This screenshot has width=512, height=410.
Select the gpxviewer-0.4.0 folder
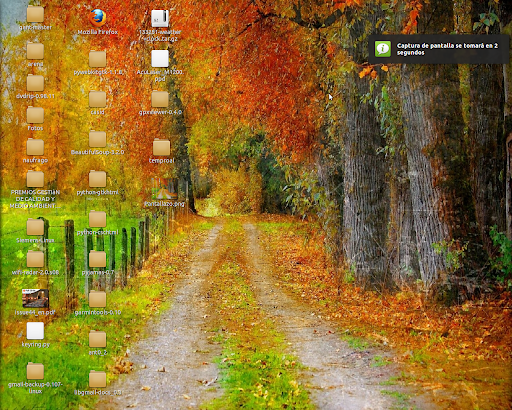[160, 99]
